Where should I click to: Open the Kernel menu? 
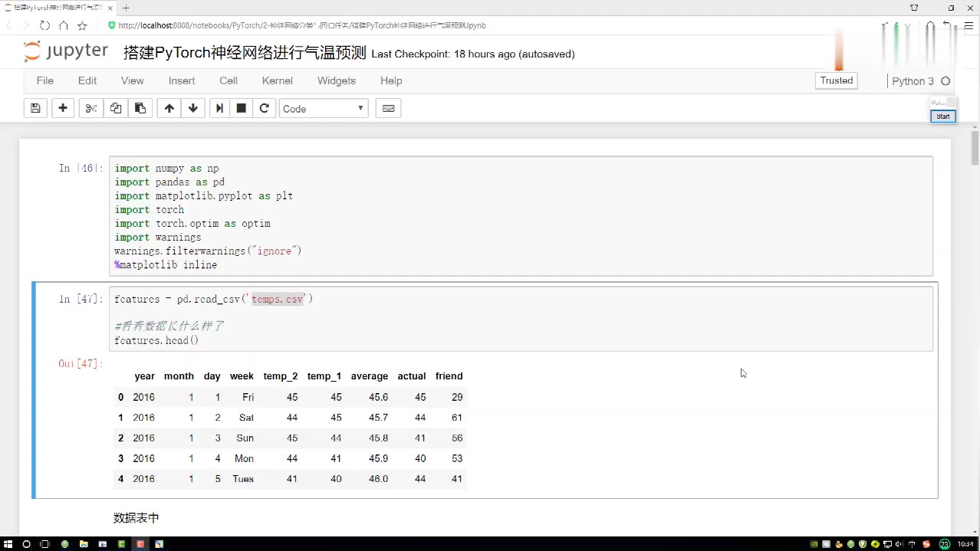(277, 80)
